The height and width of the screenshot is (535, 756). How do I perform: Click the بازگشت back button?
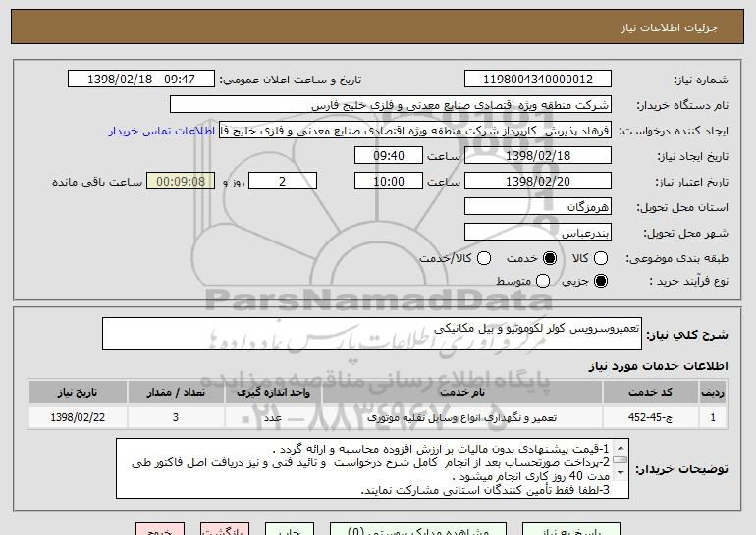(225, 529)
